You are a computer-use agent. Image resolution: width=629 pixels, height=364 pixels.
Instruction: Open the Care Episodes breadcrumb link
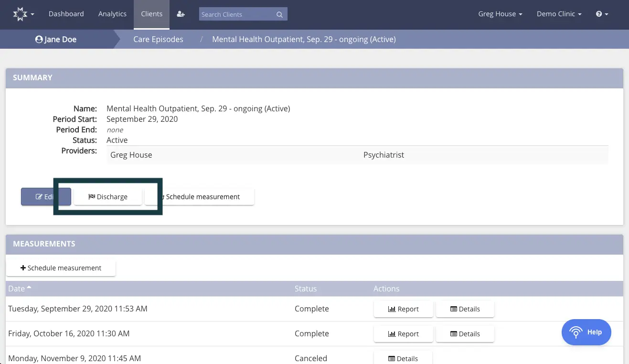pos(158,39)
